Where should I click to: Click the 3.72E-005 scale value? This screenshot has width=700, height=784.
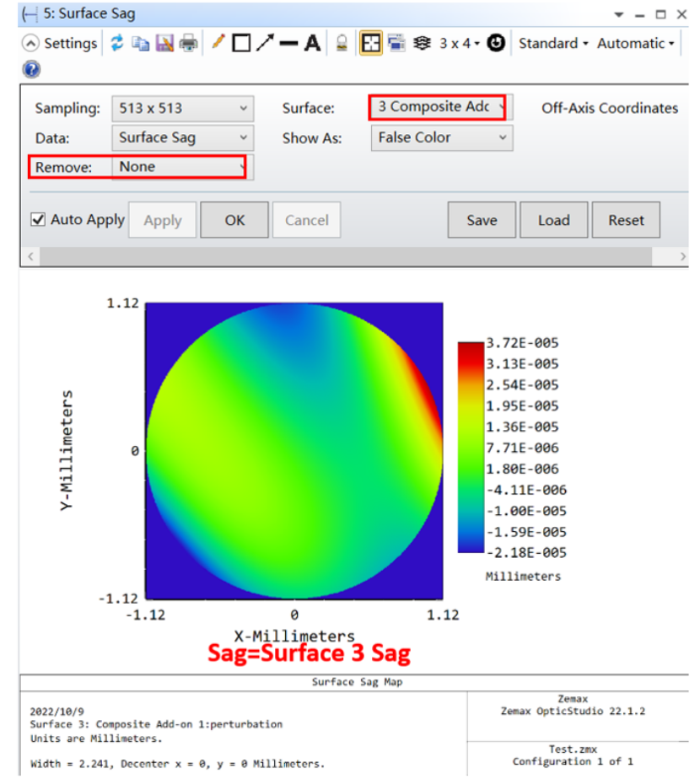click(x=522, y=343)
